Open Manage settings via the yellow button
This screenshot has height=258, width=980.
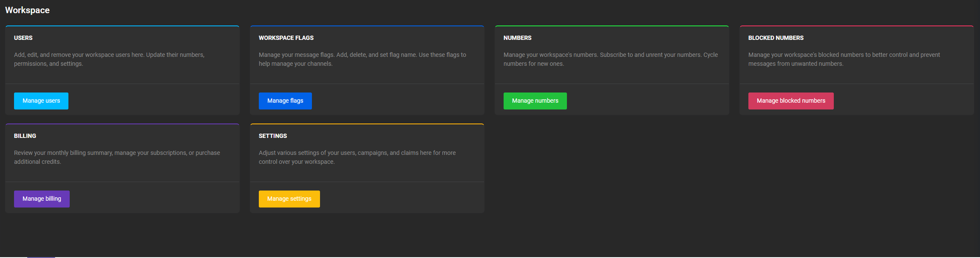289,199
